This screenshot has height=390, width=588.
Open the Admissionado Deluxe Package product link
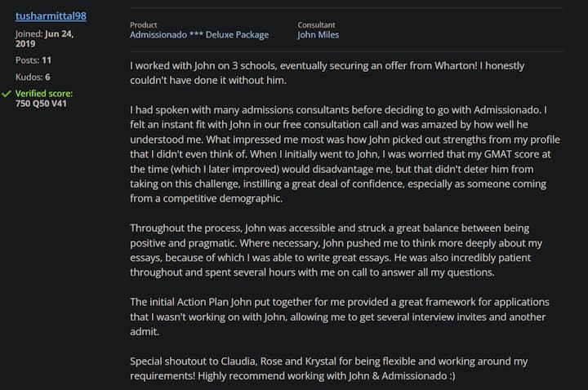coord(199,35)
